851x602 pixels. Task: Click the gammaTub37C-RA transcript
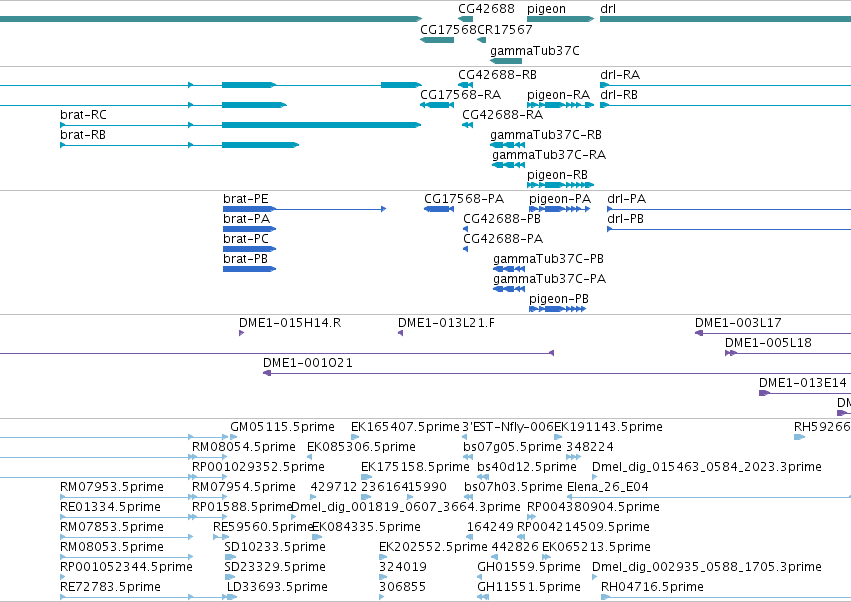click(509, 164)
